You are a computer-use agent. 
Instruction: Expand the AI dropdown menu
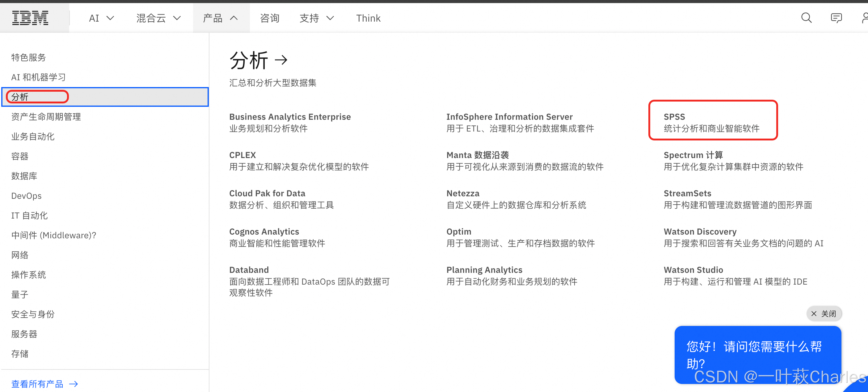[101, 18]
